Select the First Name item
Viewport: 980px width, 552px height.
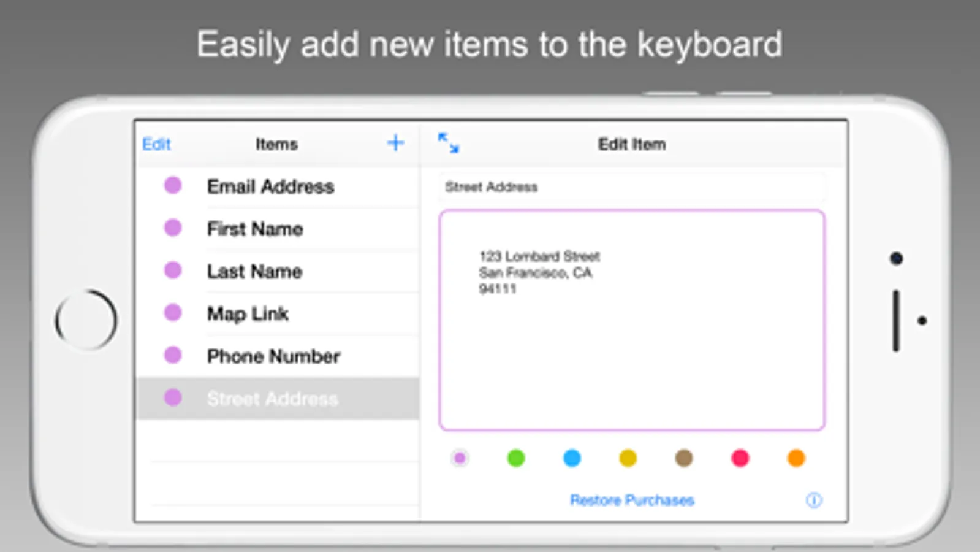[x=278, y=229]
